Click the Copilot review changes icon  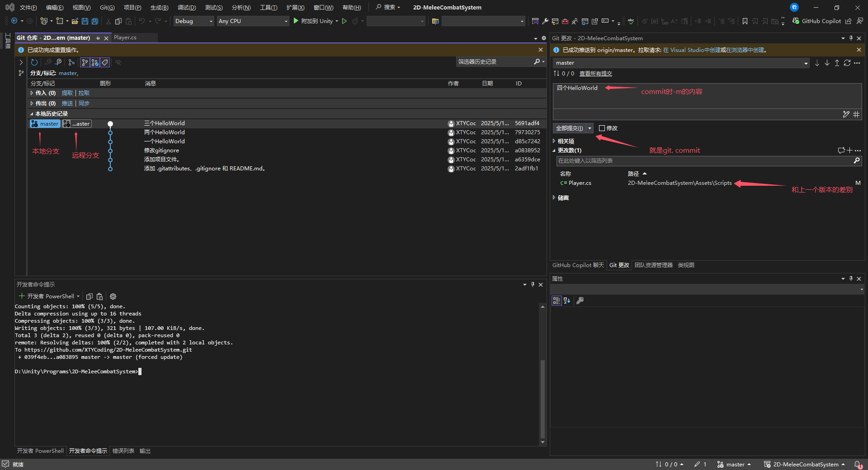pyautogui.click(x=841, y=150)
